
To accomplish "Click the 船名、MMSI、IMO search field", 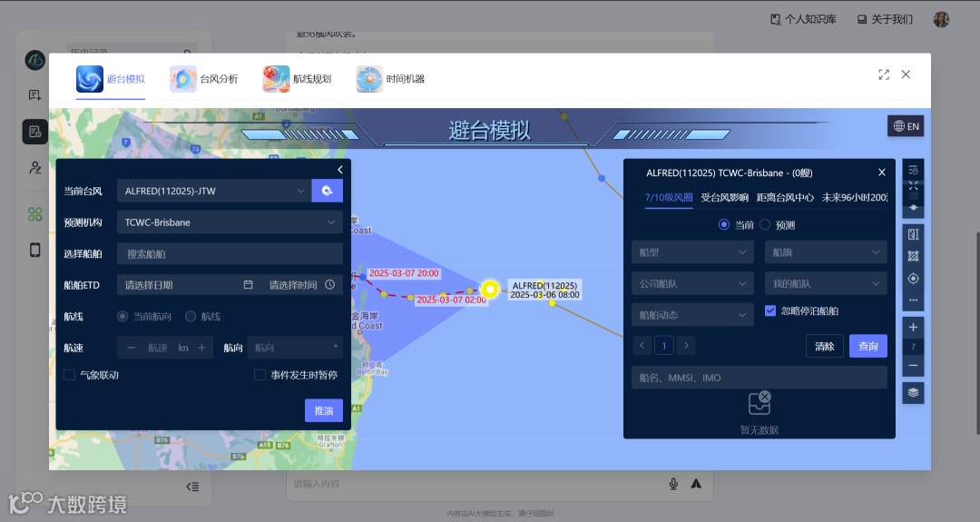I will [759, 378].
